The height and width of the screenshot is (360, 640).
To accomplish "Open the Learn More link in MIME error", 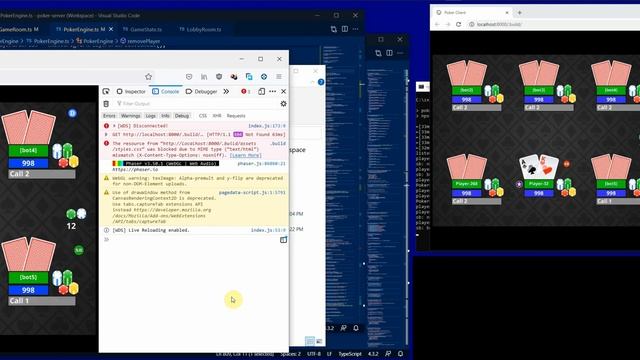I will [245, 155].
